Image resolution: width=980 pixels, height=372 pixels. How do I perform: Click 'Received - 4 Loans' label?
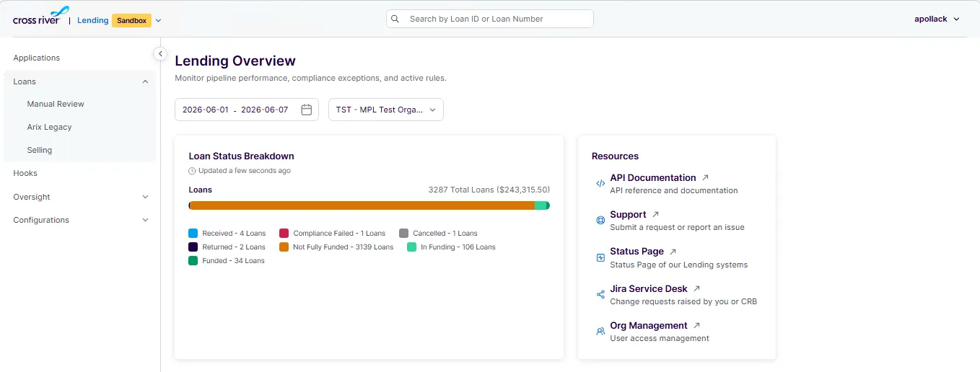[234, 234]
